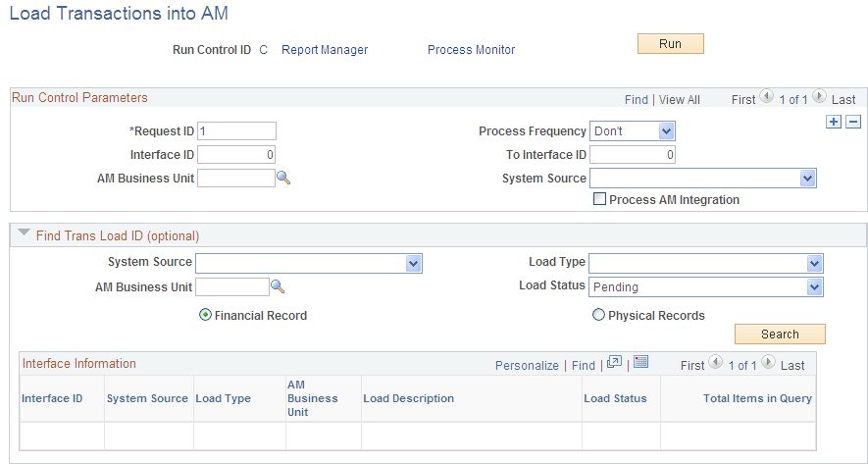Enable Process AM Integration checkbox
The image size is (868, 464).
[599, 199]
